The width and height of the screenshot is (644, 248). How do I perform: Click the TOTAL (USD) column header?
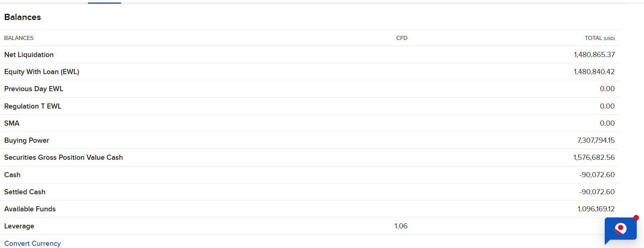pos(599,38)
